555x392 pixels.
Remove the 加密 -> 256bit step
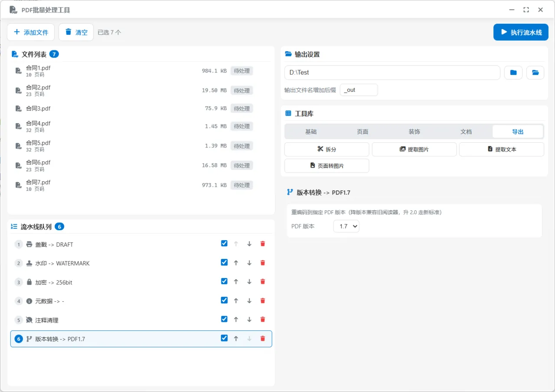coord(262,281)
